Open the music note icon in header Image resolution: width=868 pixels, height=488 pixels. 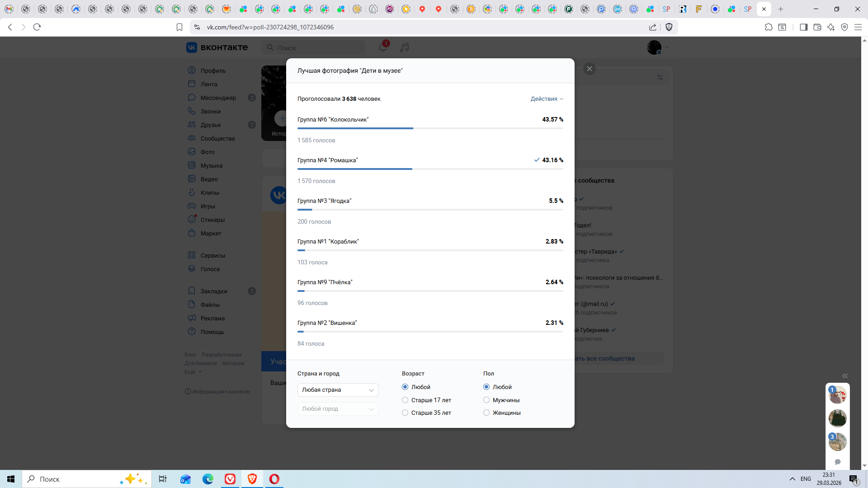coord(405,47)
